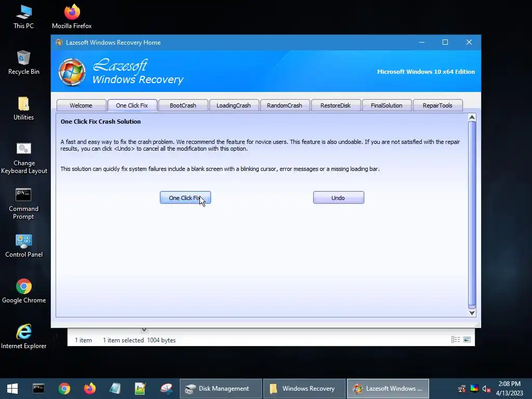532x399 pixels.
Task: Click the 'One Click Fix Crash Solution' heading
Action: point(100,122)
